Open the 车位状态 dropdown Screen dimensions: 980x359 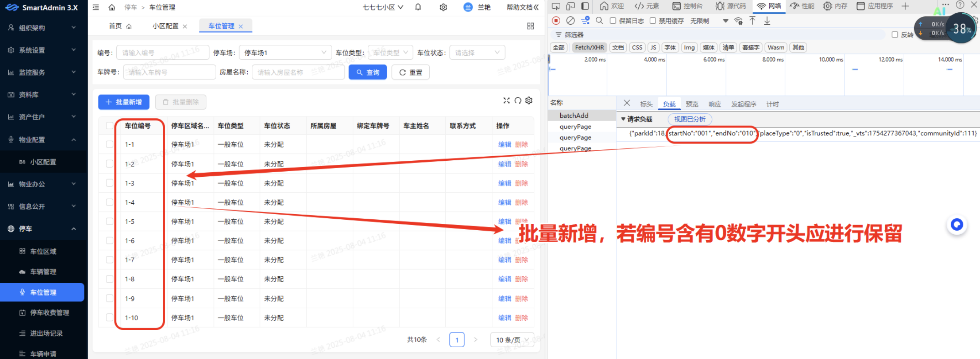pos(477,53)
